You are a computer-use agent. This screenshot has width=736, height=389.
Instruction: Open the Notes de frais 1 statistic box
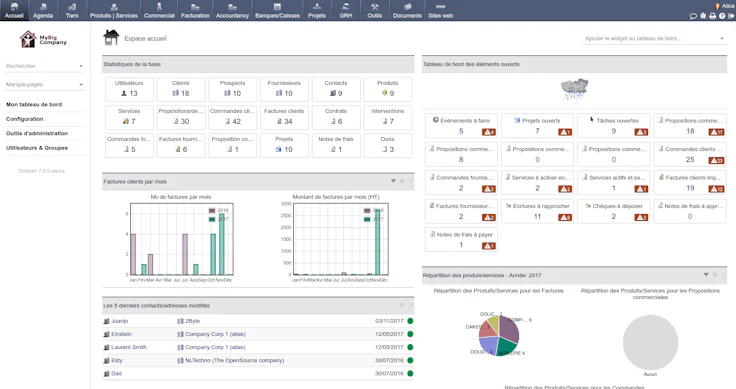coord(336,145)
